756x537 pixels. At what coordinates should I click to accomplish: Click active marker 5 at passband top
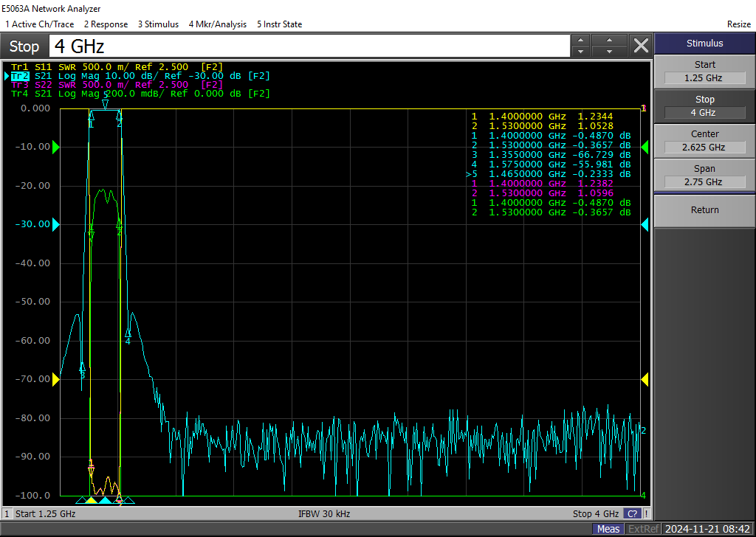click(x=106, y=104)
